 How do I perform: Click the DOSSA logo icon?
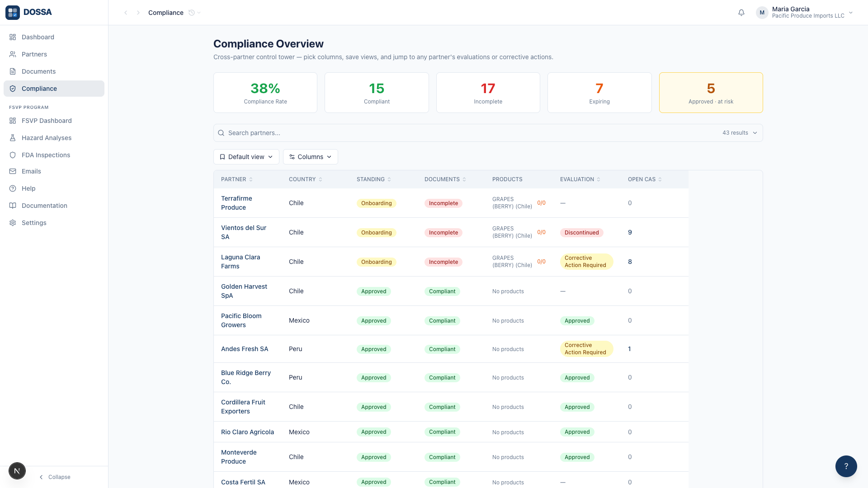13,12
